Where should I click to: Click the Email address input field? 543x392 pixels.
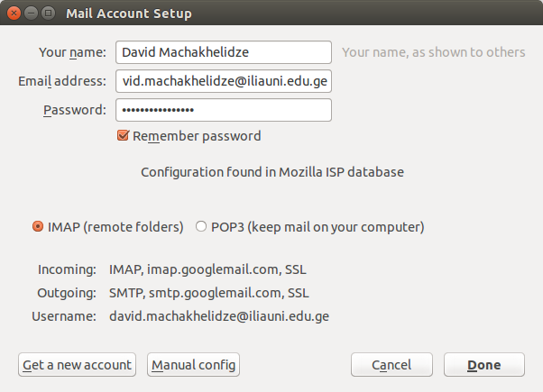[224, 81]
